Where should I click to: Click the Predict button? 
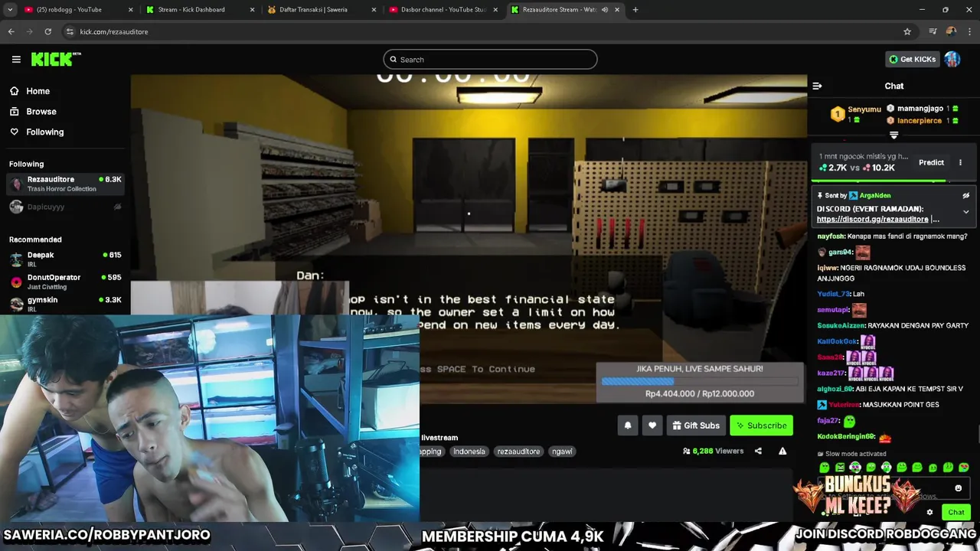(931, 162)
